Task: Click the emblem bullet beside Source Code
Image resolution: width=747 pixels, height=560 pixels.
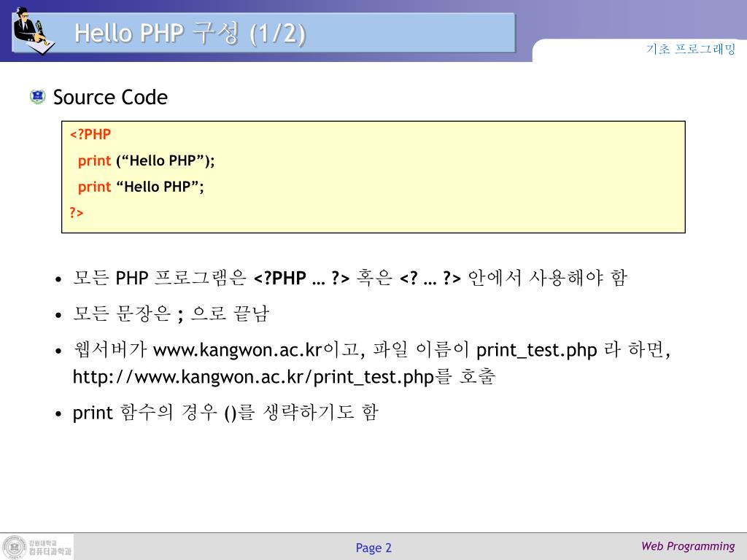Action: pos(38,97)
